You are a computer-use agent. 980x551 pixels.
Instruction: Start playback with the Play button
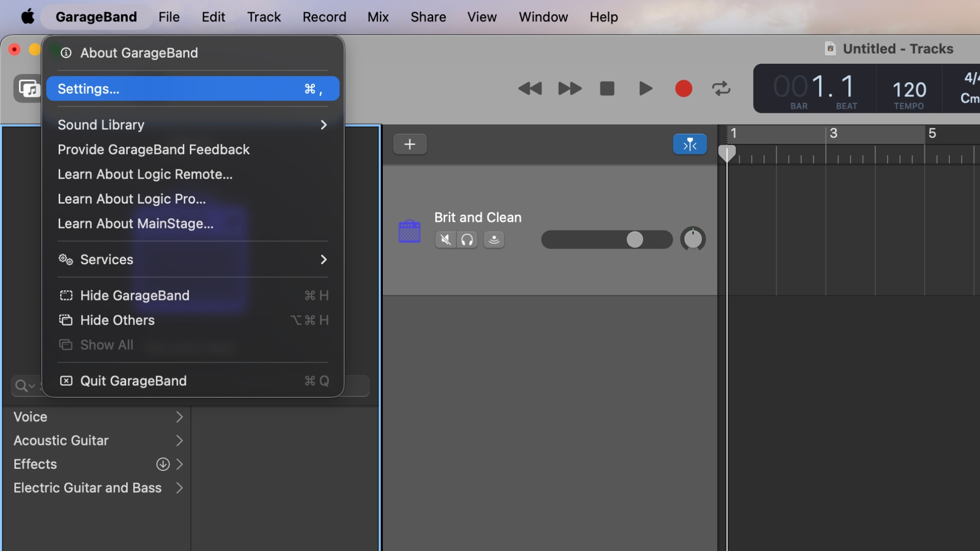(646, 89)
